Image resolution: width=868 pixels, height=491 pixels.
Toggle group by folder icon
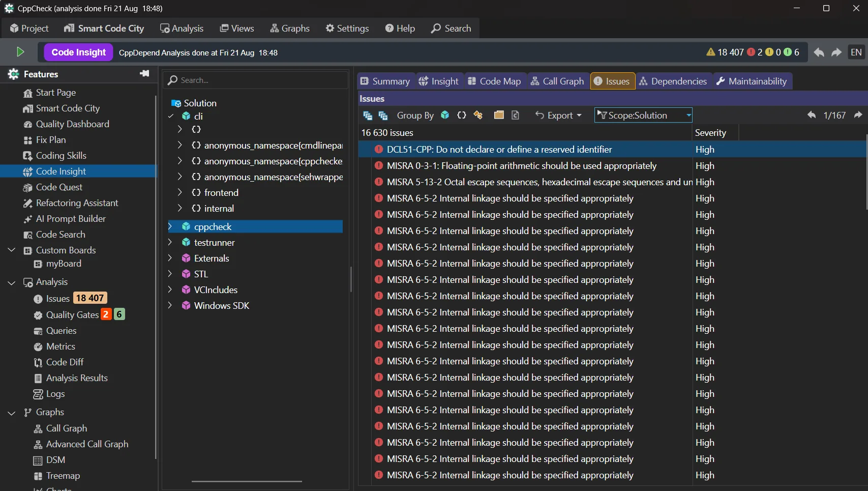coord(499,115)
